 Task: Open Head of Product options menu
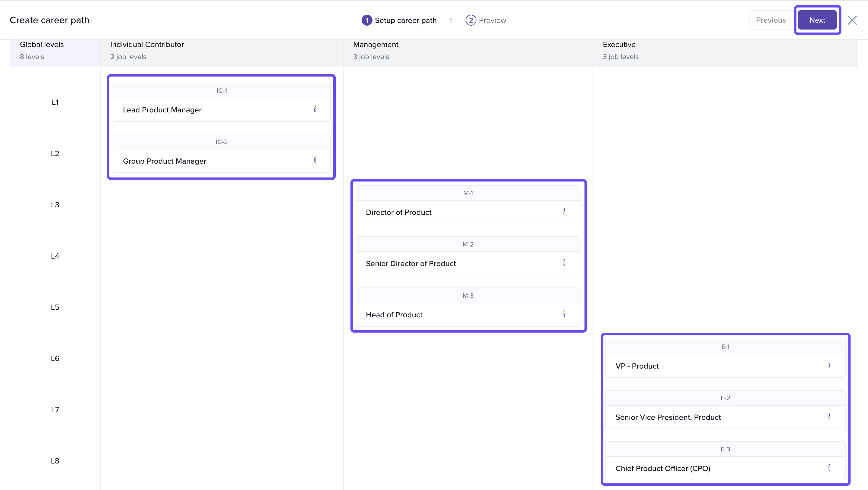564,314
